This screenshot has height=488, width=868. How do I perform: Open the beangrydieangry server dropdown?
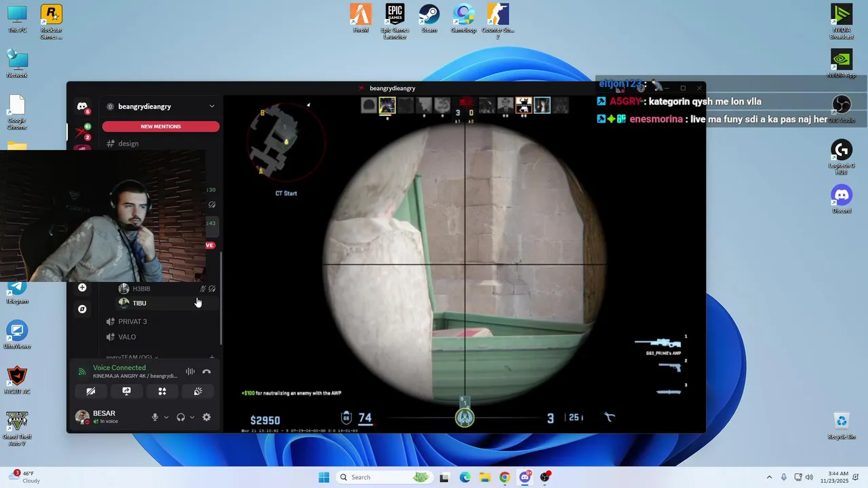pyautogui.click(x=212, y=106)
